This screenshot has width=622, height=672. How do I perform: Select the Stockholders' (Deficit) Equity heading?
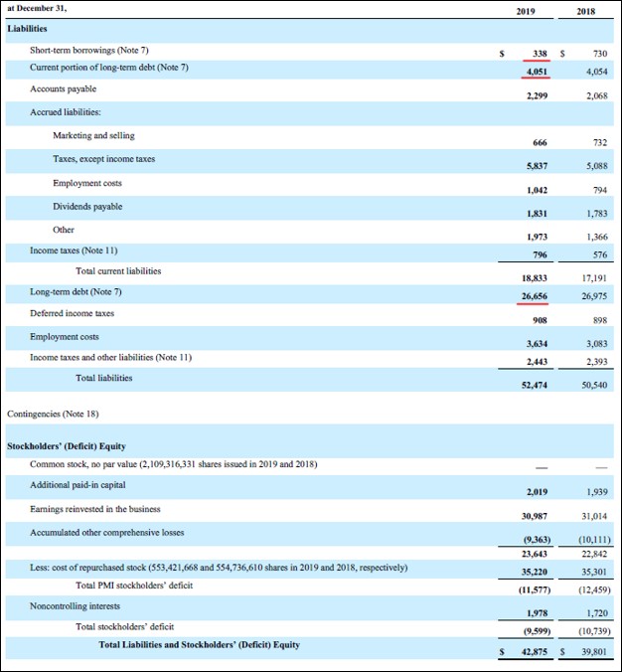pos(66,446)
